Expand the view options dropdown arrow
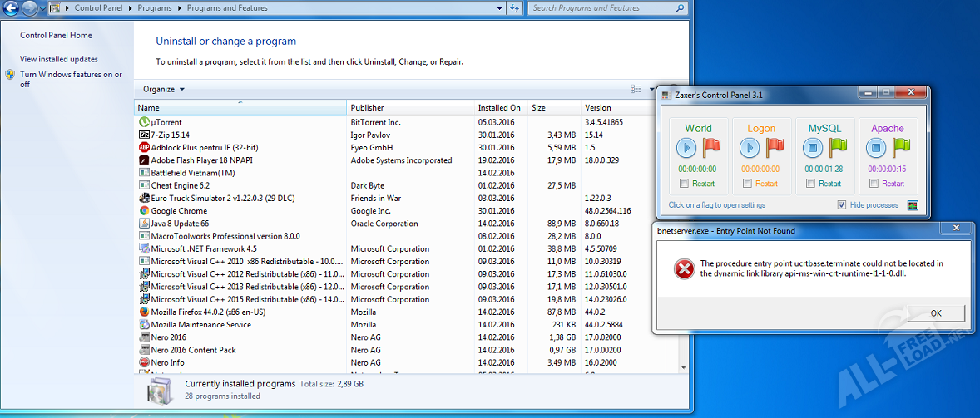This screenshot has height=418, width=980. point(651,89)
